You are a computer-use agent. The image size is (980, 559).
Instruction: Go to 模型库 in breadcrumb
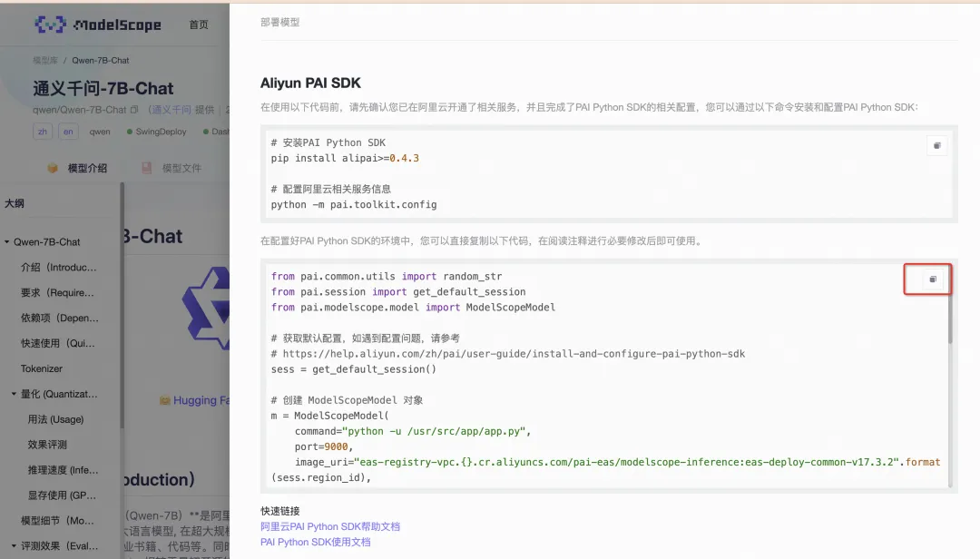coord(45,61)
